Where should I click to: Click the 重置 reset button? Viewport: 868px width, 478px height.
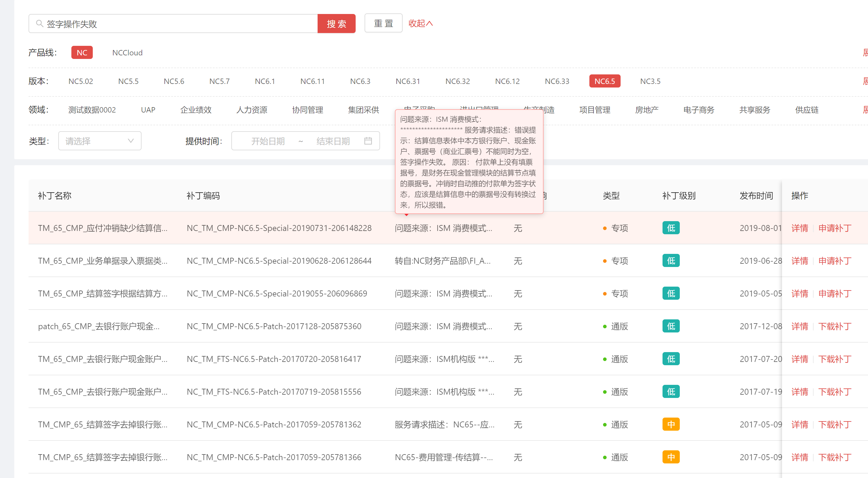coord(384,23)
